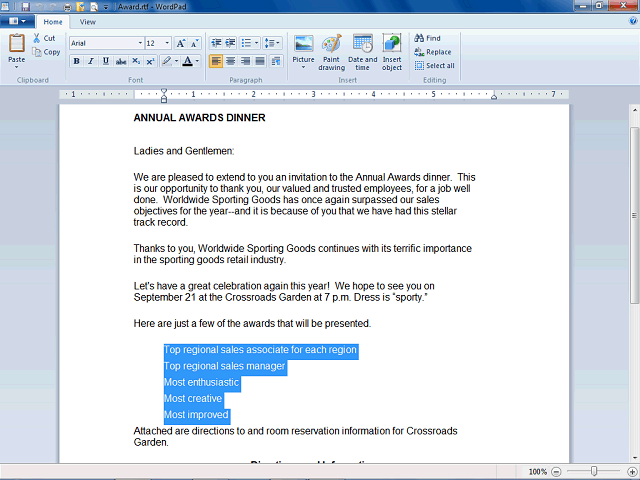Open the line spacing dropdown

pyautogui.click(x=272, y=43)
